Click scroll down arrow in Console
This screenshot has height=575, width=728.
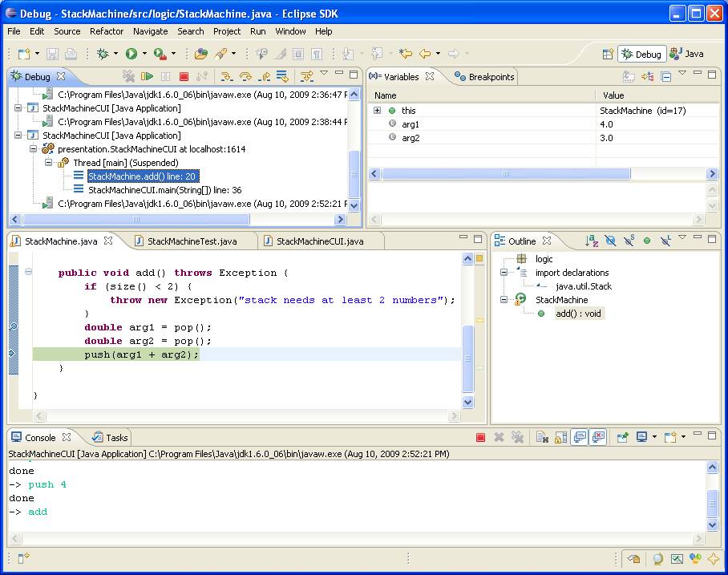click(x=712, y=524)
